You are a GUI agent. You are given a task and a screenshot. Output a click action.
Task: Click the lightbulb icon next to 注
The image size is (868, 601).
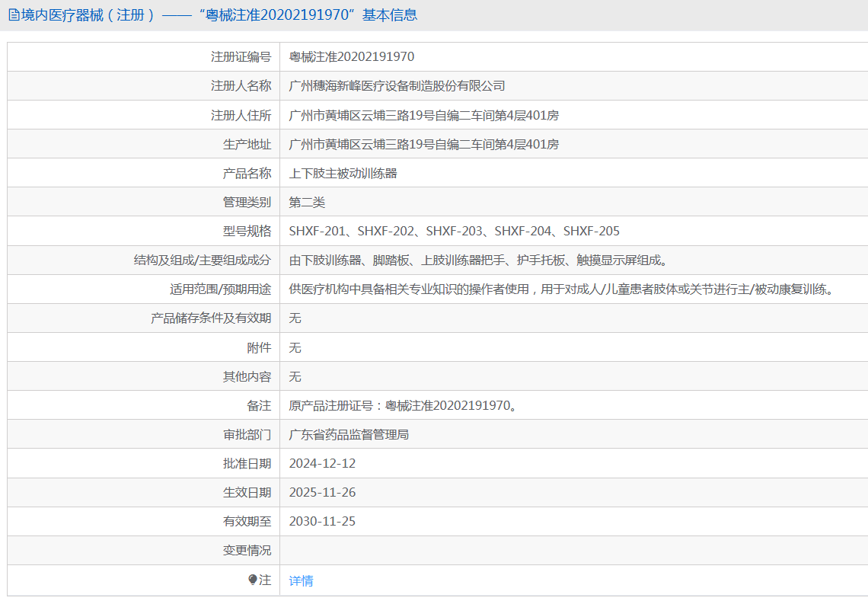click(253, 580)
